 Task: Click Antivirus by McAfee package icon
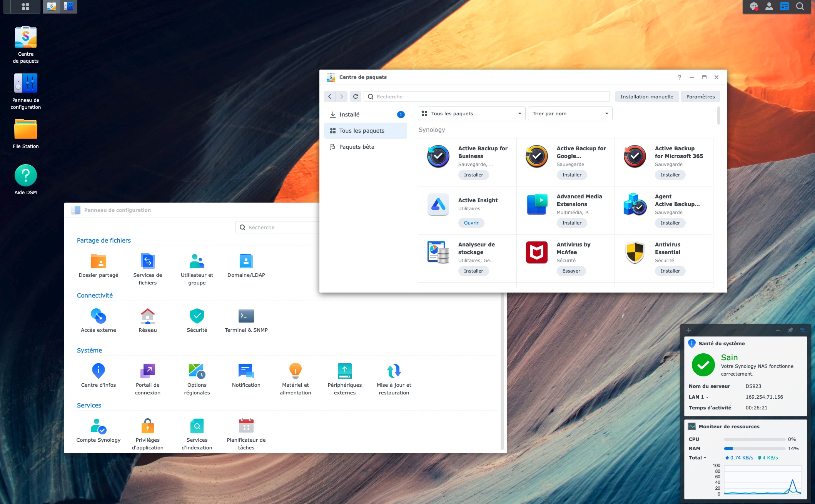(x=537, y=252)
